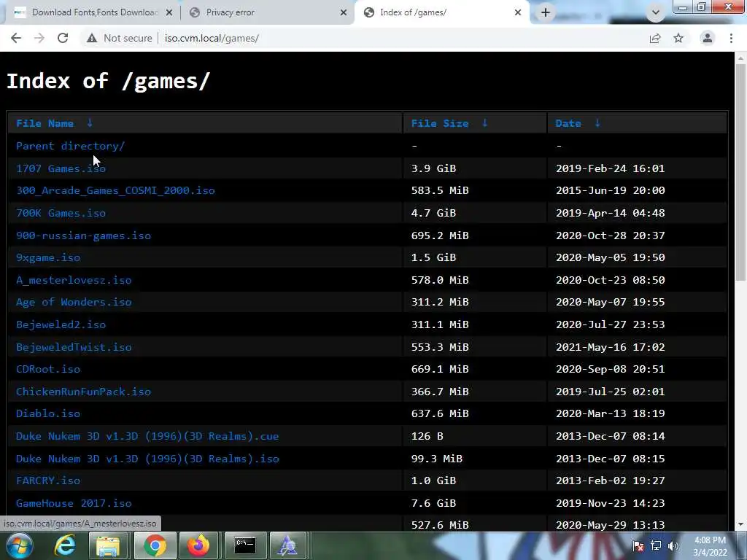Click descending arrow next to File Size

pyautogui.click(x=485, y=123)
